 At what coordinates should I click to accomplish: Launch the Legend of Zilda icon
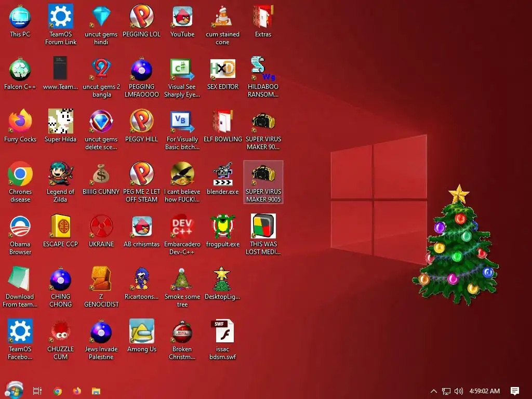pos(60,182)
